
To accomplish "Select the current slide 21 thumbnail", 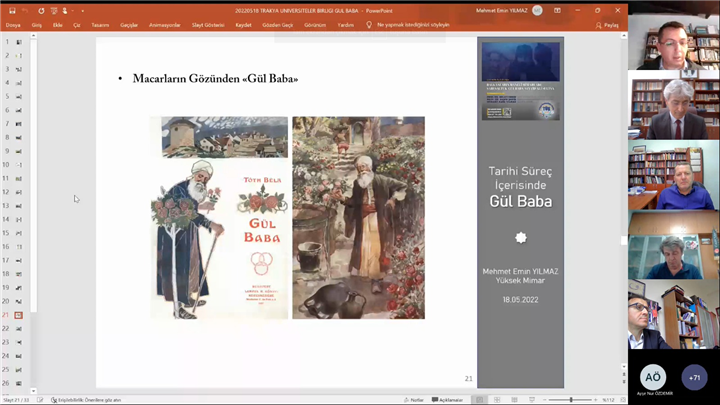I will (18, 315).
